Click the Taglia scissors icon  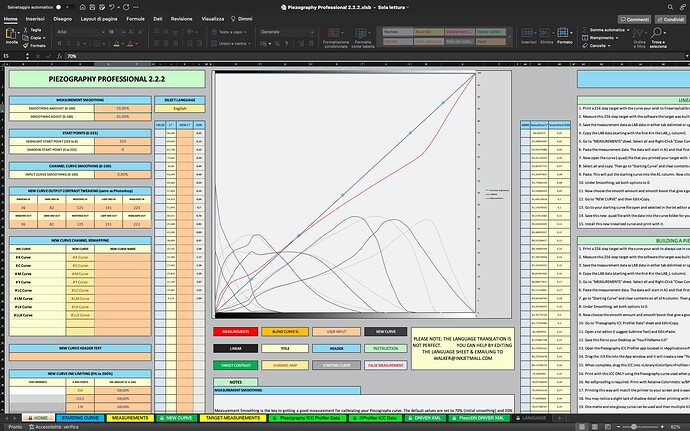(26, 30)
